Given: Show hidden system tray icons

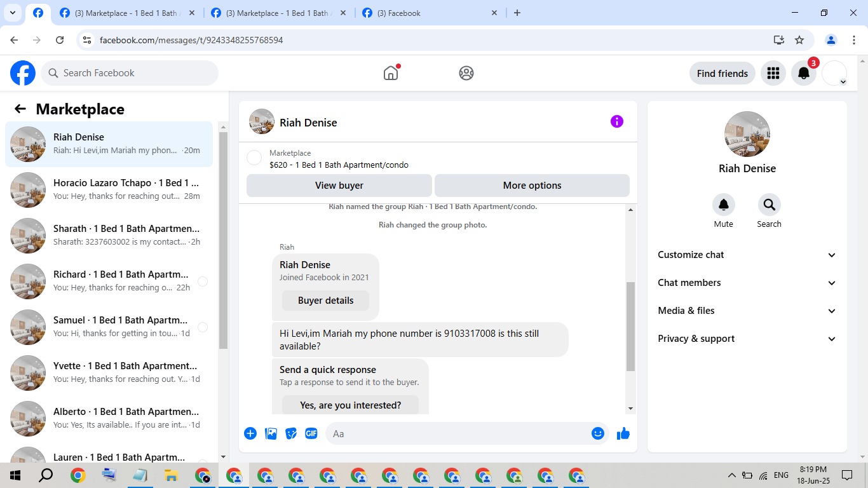Looking at the screenshot, I should 731,475.
